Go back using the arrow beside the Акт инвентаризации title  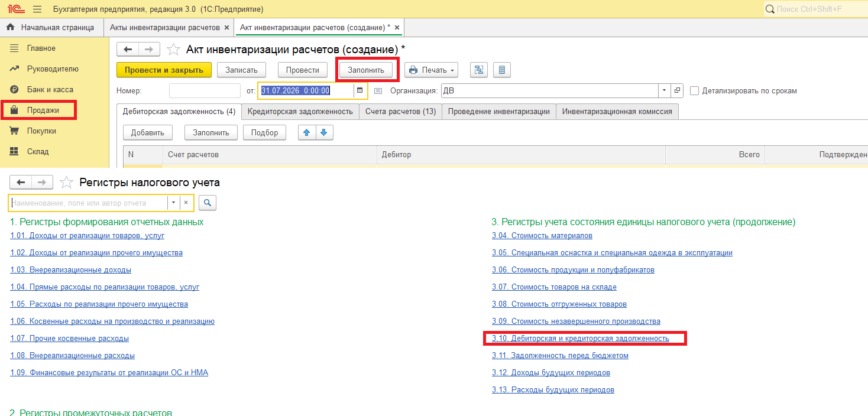pyautogui.click(x=128, y=50)
